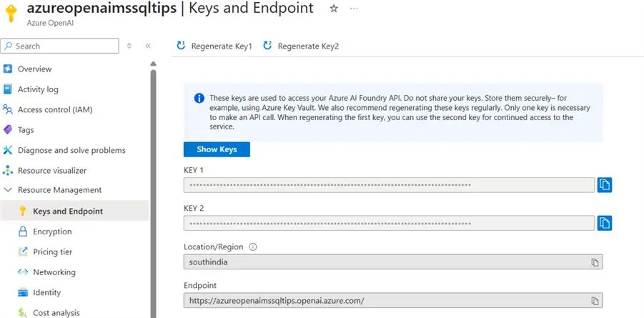Click the Encryption lock icon
644x318 pixels.
click(x=23, y=232)
